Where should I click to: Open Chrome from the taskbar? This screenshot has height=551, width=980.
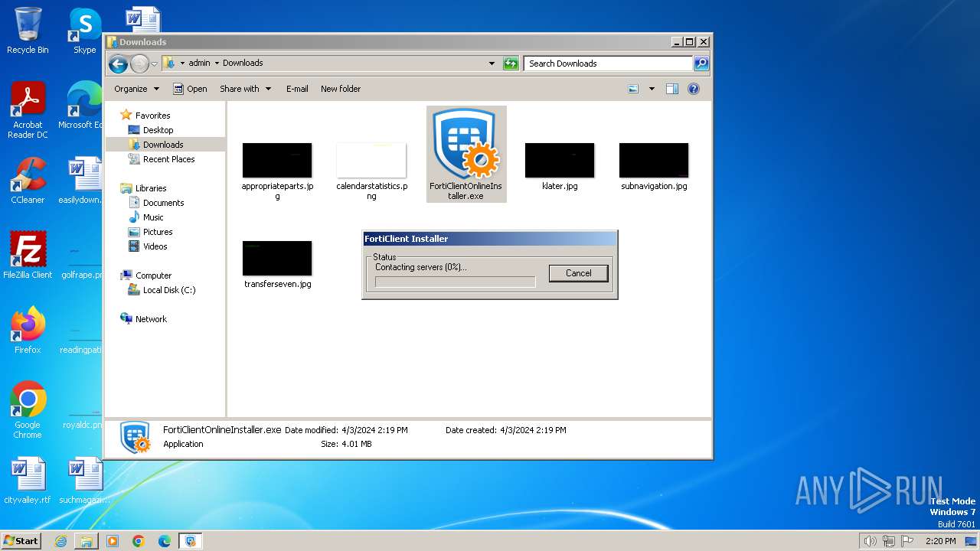pyautogui.click(x=139, y=541)
